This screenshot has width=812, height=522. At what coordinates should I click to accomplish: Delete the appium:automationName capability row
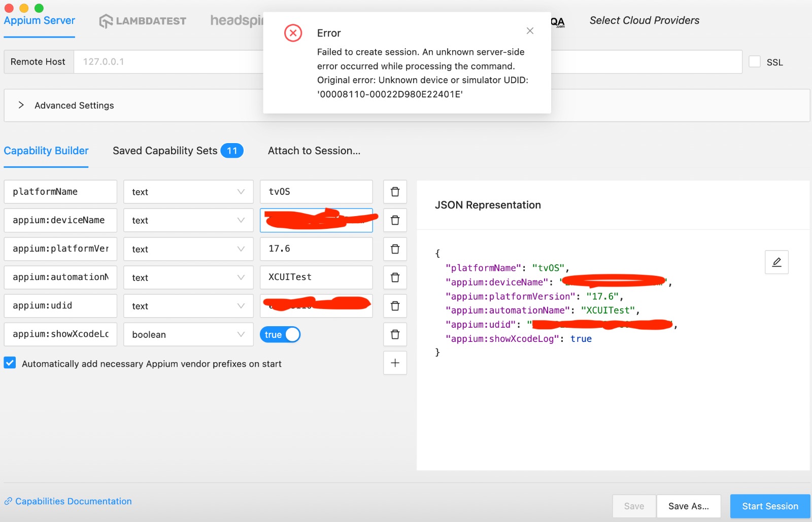coord(395,277)
